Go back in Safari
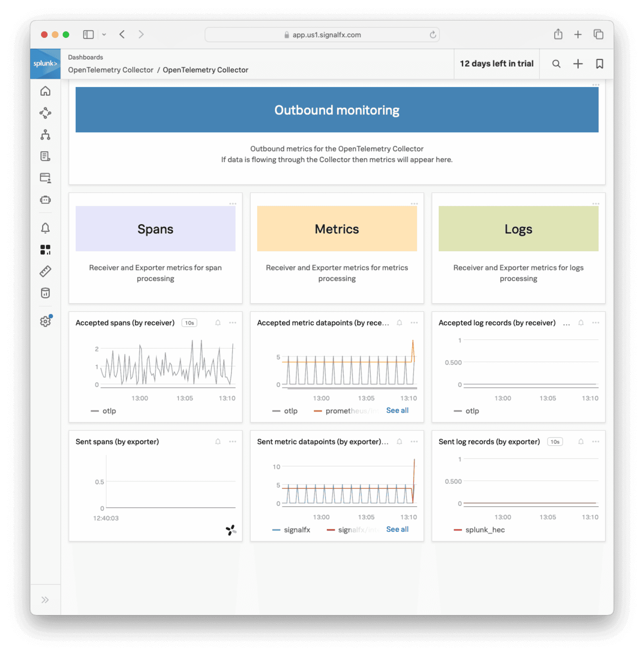The image size is (644, 655). click(122, 34)
